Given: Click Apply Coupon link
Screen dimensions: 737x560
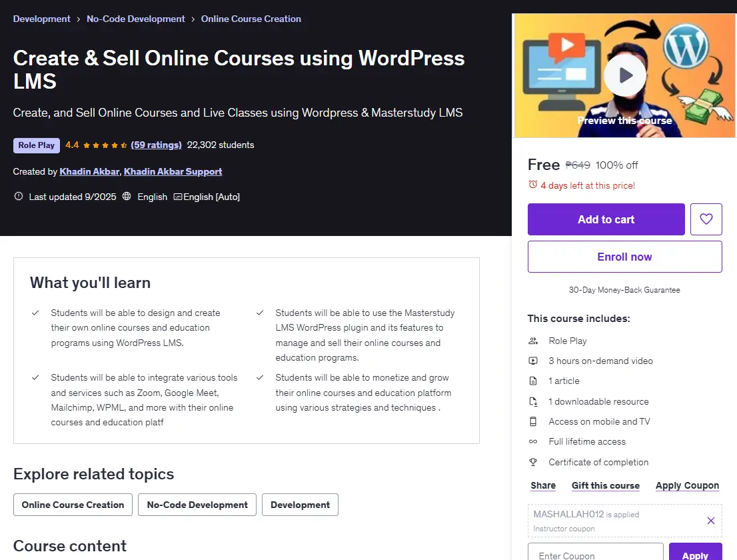Looking at the screenshot, I should pyautogui.click(x=687, y=485).
